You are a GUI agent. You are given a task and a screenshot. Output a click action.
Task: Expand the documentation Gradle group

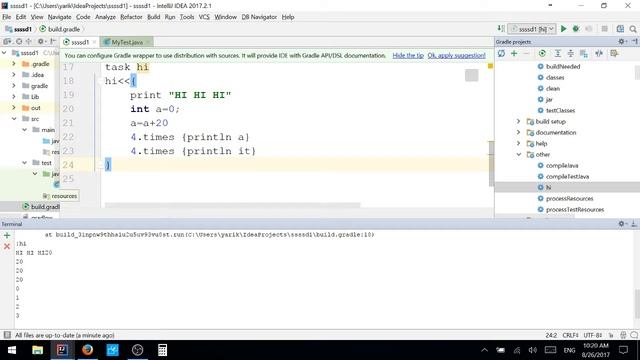coord(518,132)
